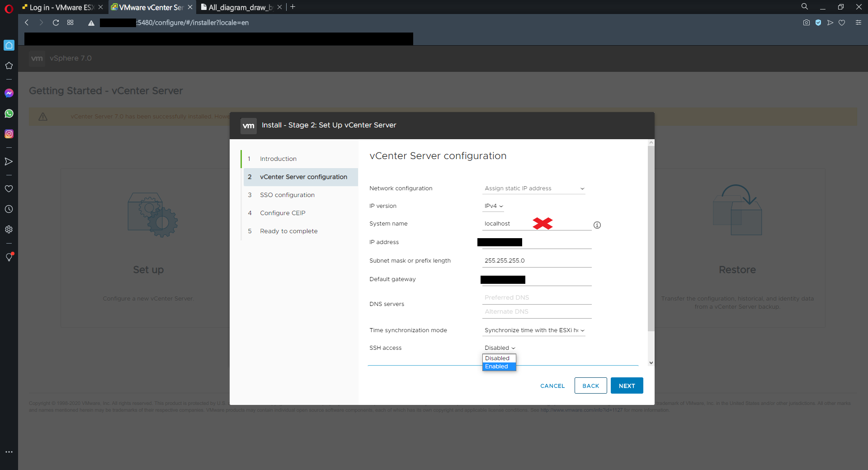Open the lightbulb tips sidebar icon
The width and height of the screenshot is (868, 470).
(x=9, y=257)
